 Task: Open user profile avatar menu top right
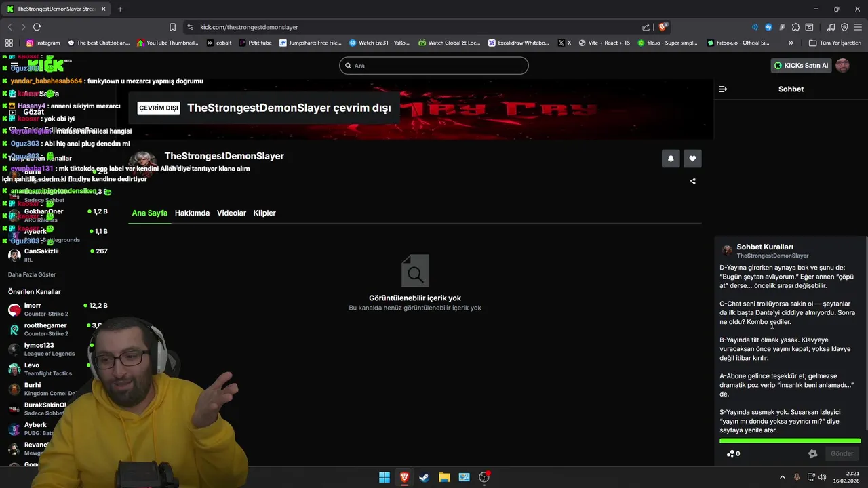click(x=842, y=66)
